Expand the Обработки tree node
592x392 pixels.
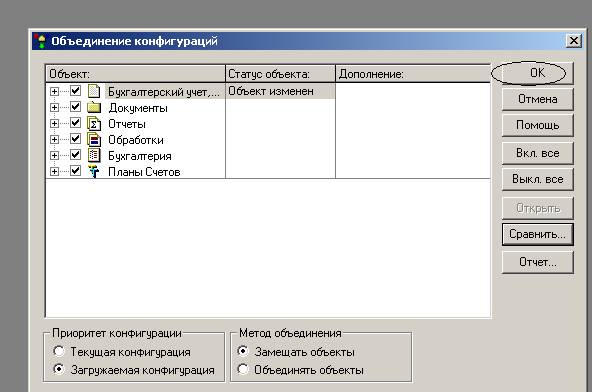point(54,139)
